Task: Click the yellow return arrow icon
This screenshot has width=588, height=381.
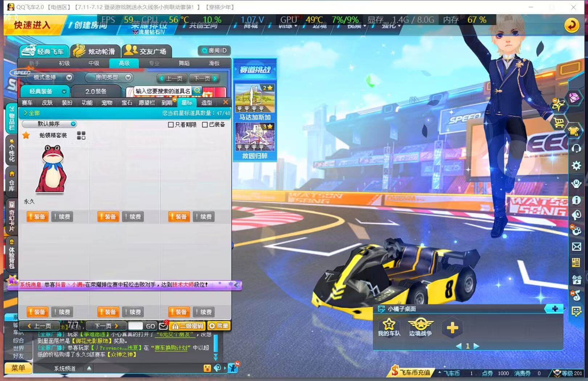Action: (x=572, y=25)
